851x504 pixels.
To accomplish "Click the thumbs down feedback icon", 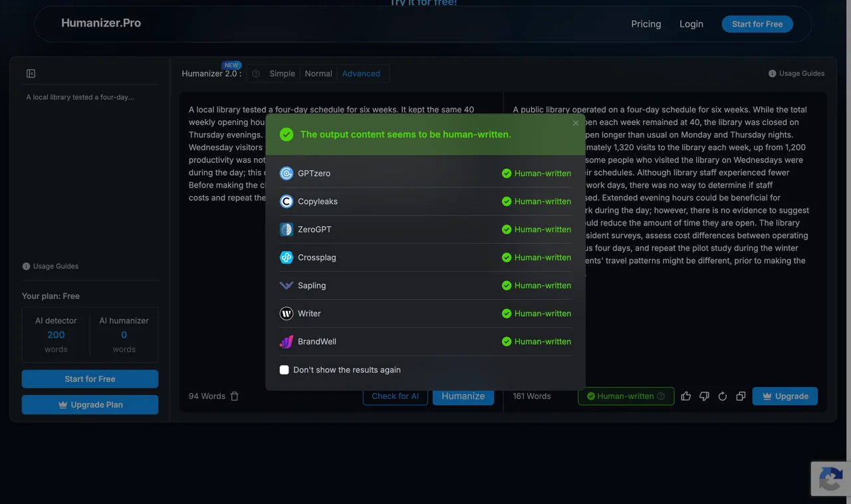I will [x=704, y=396].
